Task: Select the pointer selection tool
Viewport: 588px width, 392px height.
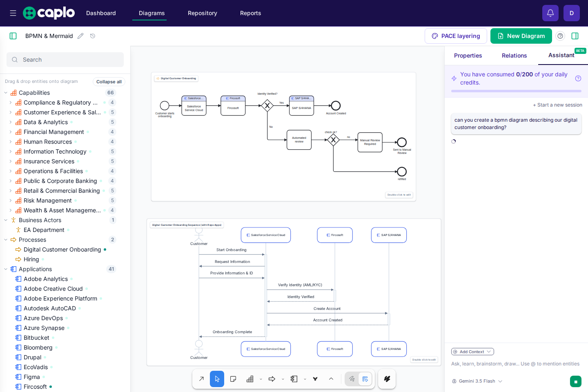Action: coord(217,379)
